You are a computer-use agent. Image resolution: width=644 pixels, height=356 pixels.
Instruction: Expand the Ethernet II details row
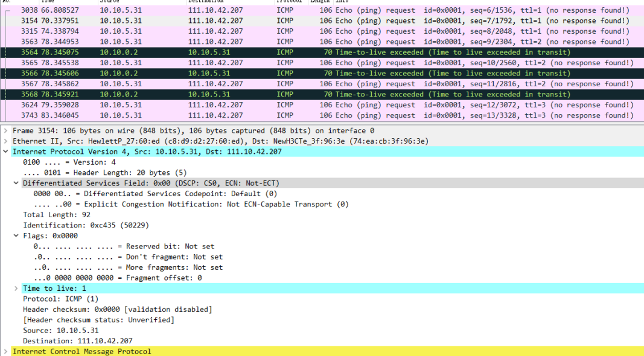(x=6, y=141)
